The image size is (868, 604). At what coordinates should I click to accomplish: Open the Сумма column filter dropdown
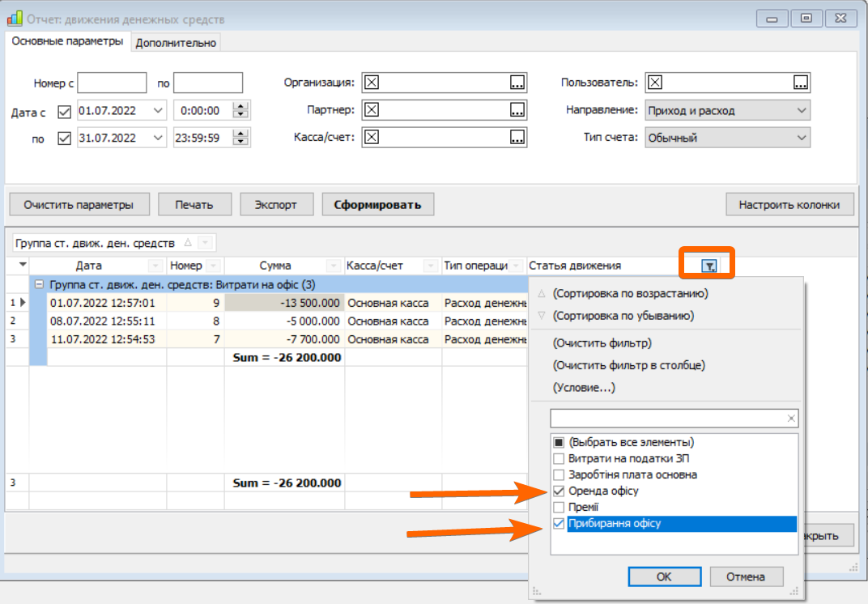pos(334,266)
